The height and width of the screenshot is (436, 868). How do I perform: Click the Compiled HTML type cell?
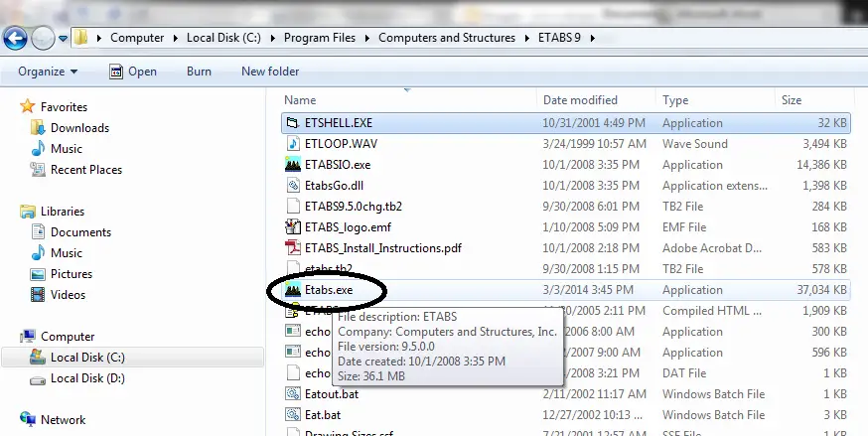click(x=712, y=311)
